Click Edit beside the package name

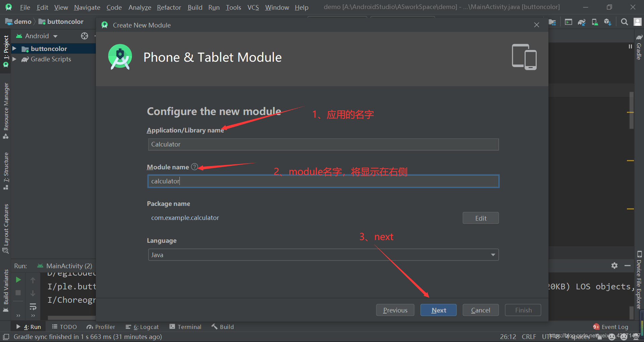[481, 218]
